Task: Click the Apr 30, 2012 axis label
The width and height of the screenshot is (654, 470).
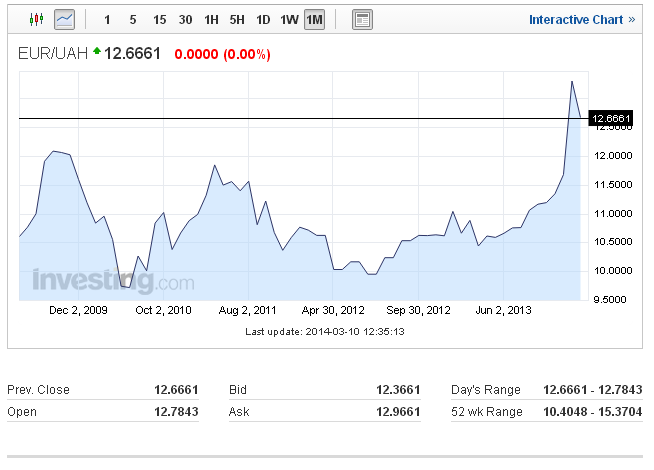Action: click(333, 310)
